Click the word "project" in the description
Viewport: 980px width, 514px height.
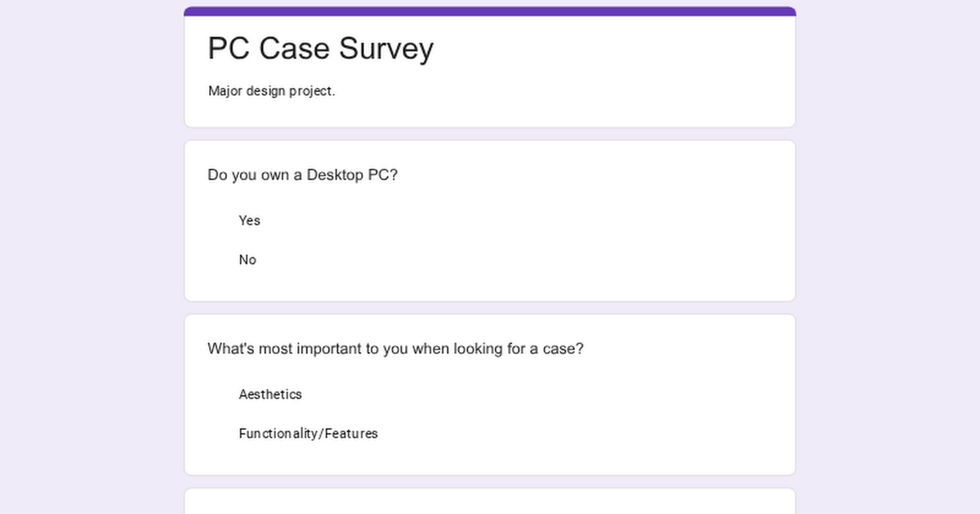coord(310,91)
